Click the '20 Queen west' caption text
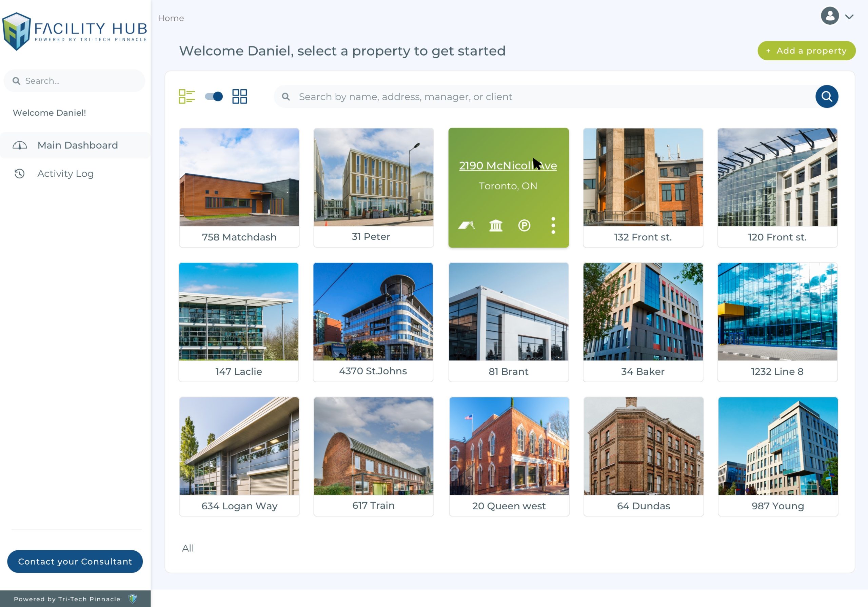The width and height of the screenshot is (868, 607). click(509, 506)
